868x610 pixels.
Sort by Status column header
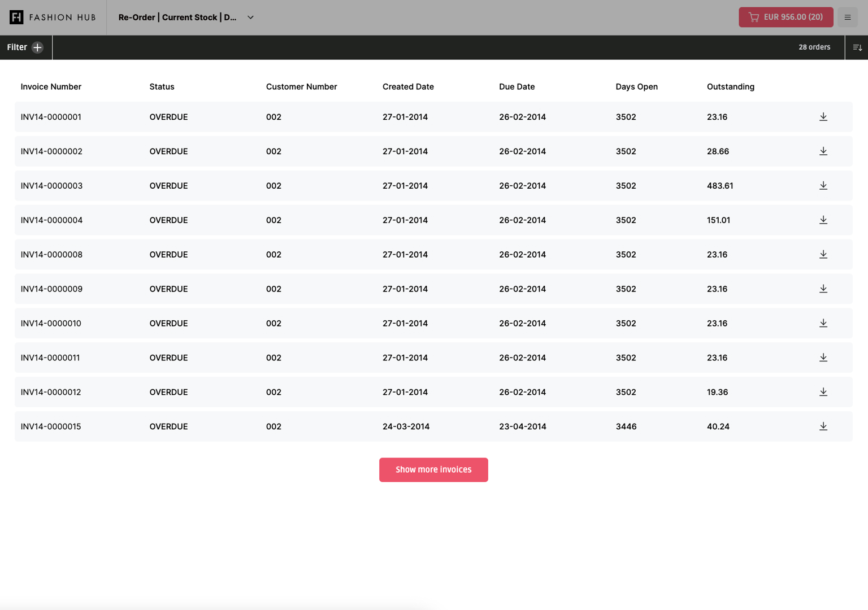coord(162,87)
